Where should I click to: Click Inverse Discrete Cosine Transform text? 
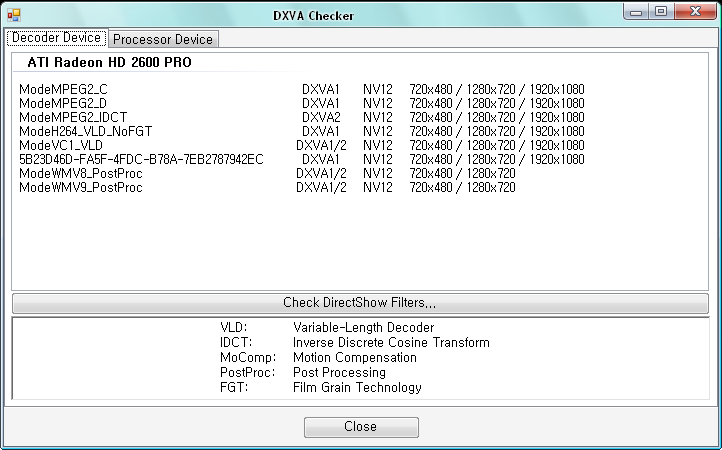tap(391, 343)
